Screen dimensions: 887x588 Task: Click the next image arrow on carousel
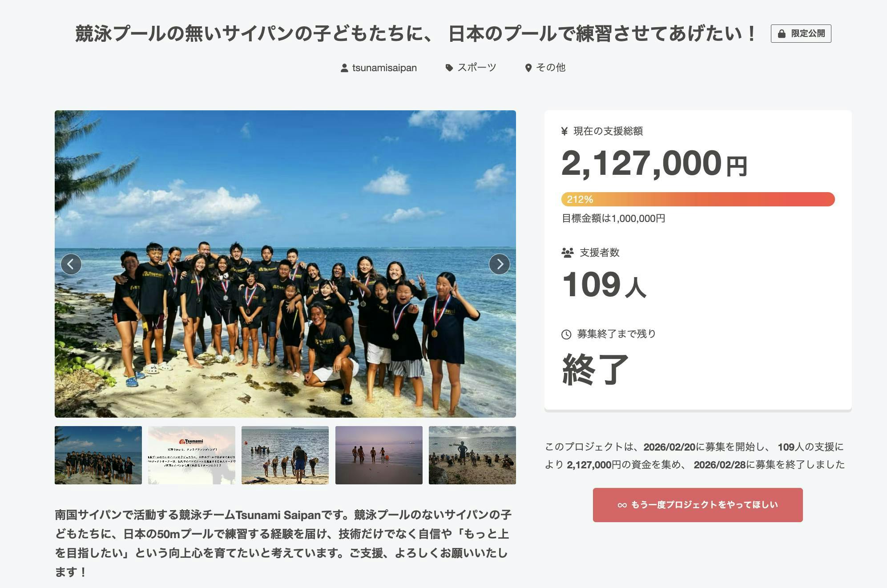(x=499, y=264)
